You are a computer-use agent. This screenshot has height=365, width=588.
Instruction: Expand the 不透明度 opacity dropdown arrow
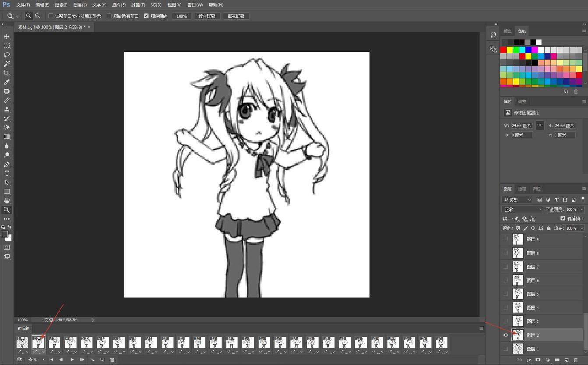581,209
